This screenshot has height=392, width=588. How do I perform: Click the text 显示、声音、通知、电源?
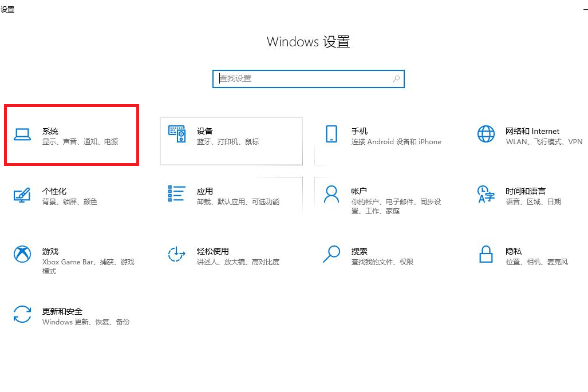(80, 142)
